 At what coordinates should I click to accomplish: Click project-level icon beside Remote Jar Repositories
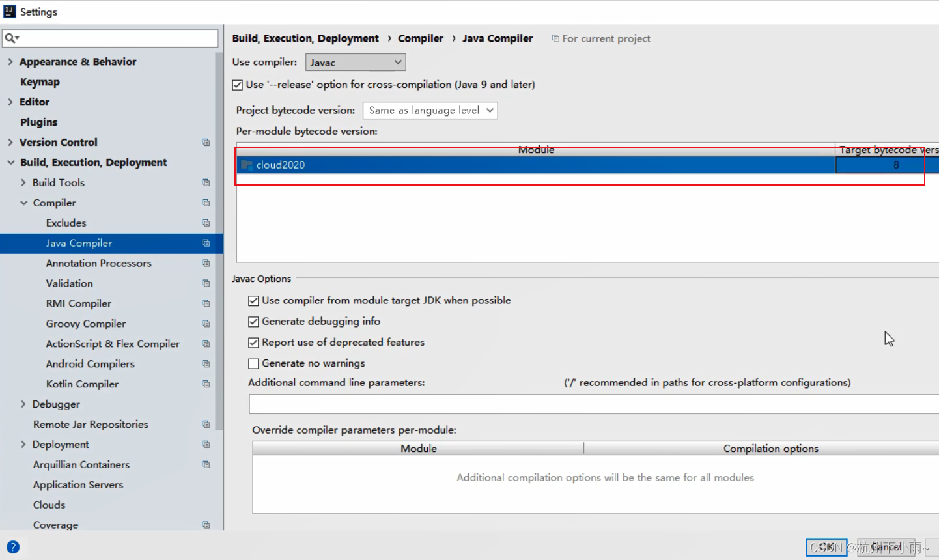[x=206, y=424]
